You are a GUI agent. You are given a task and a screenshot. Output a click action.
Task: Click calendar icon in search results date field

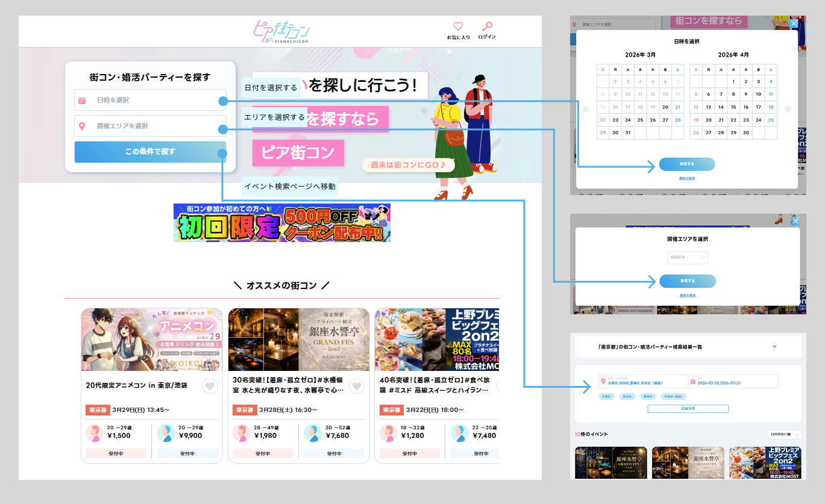(x=693, y=381)
